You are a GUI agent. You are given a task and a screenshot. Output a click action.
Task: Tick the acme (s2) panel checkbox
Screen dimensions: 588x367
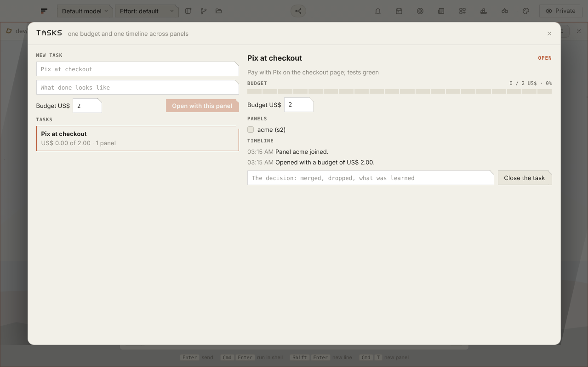(251, 130)
